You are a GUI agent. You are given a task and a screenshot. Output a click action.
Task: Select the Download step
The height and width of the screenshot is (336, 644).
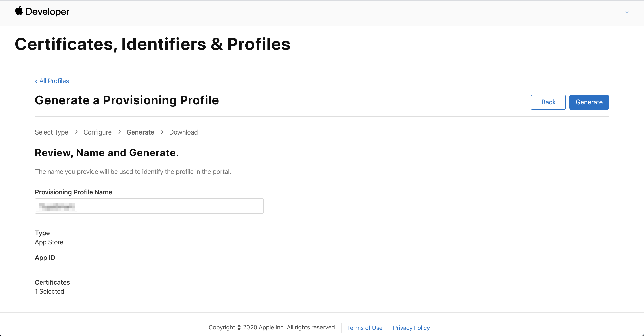[183, 132]
